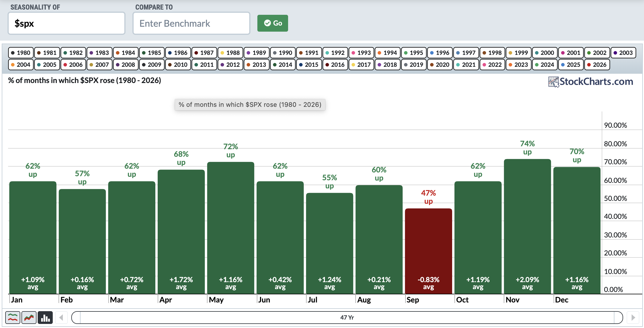Viewport: 644px width, 328px height.
Task: Select the same-scale line chart icon
Action: click(x=29, y=318)
